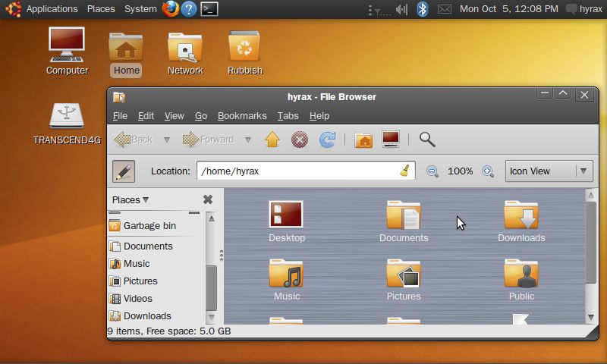The image size is (607, 364).
Task: Select the Downloads folder in icon view
Action: (521, 221)
